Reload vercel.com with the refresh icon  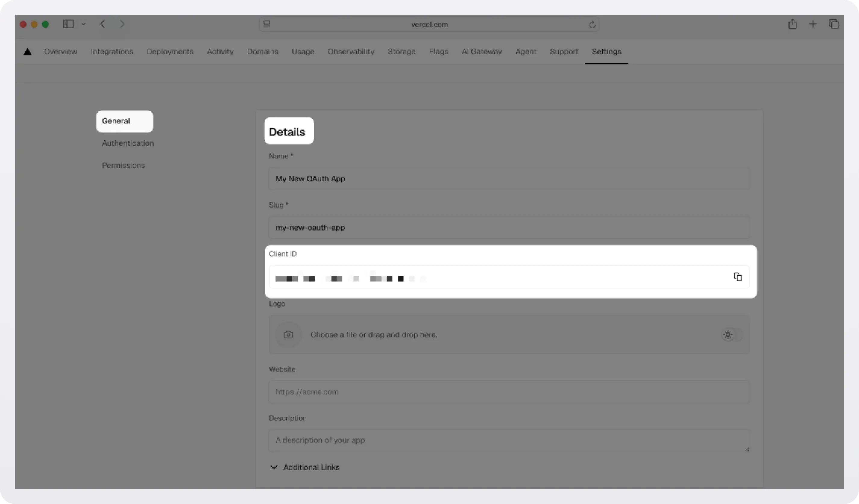(x=592, y=24)
